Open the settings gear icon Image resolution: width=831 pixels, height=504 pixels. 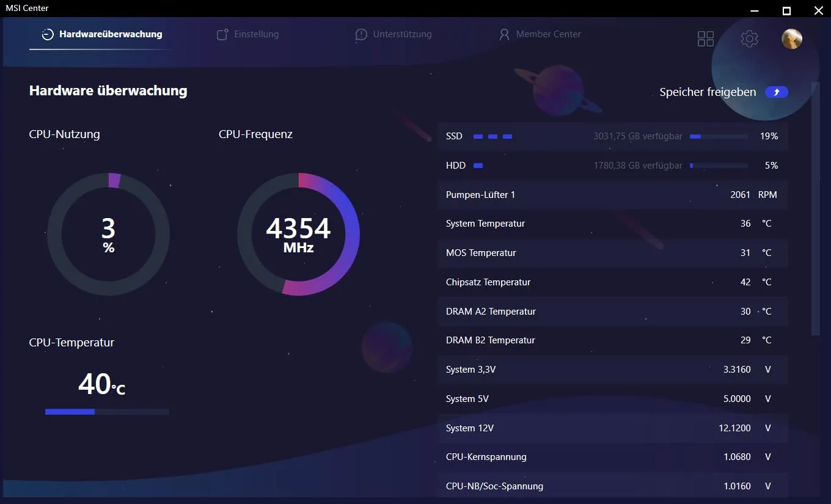point(750,39)
